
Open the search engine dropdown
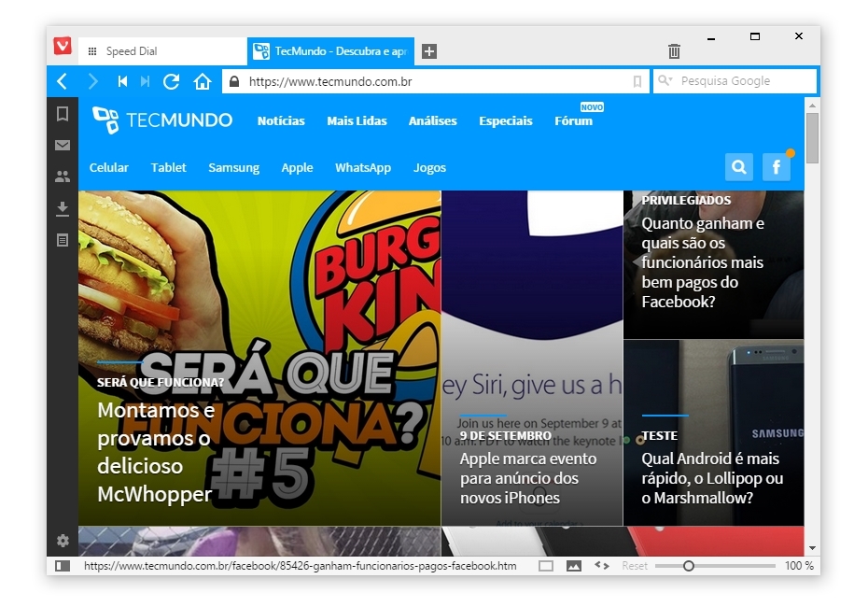tap(665, 81)
